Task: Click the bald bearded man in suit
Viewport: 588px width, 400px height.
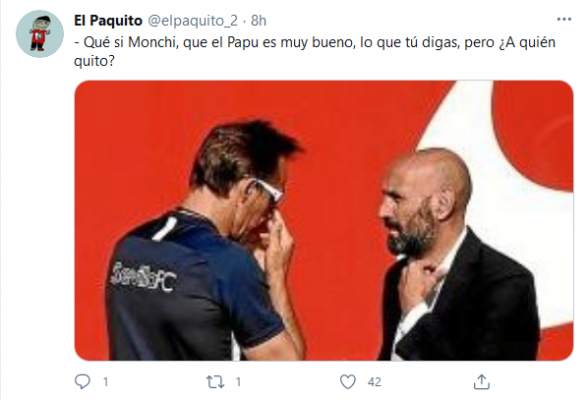Action: click(x=458, y=255)
